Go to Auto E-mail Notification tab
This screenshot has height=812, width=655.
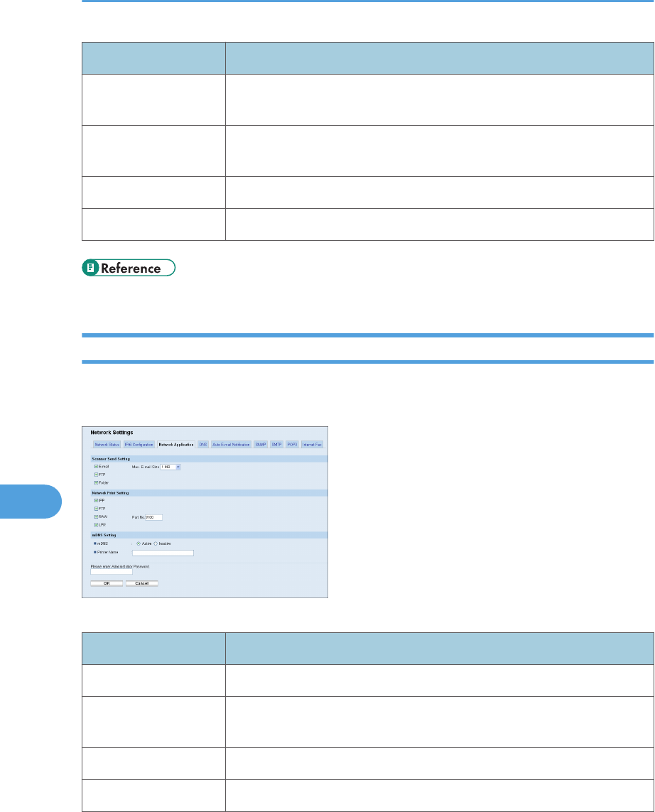pos(231,444)
